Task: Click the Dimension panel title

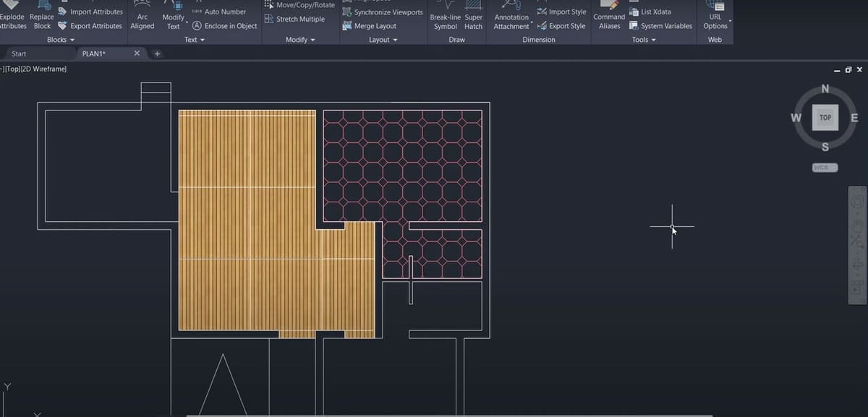Action: [539, 40]
